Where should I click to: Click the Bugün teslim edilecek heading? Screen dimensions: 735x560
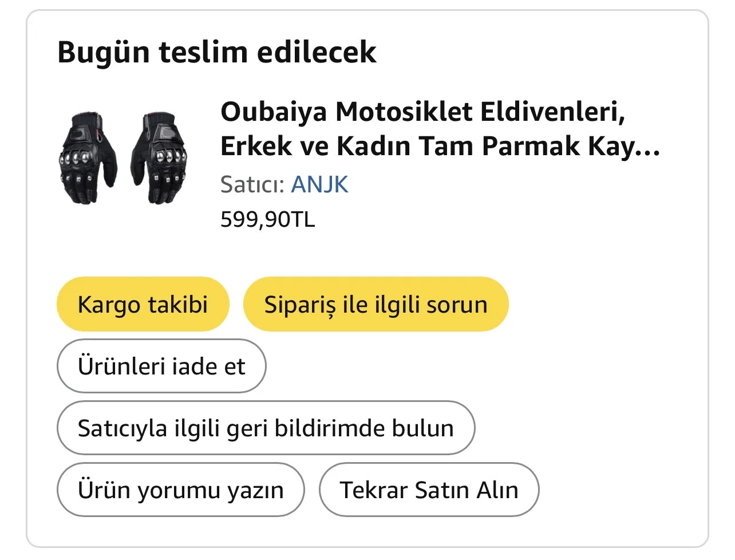point(217,52)
